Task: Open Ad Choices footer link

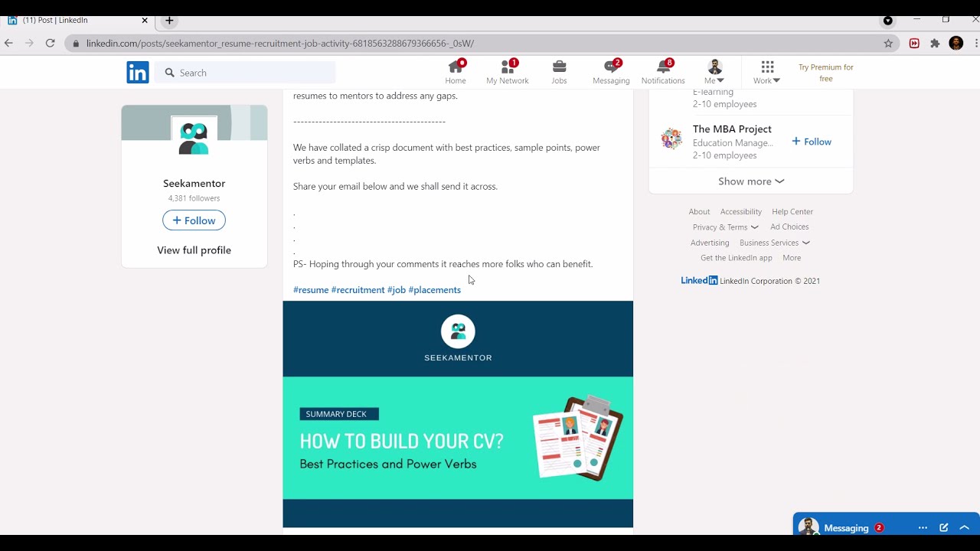Action: click(789, 227)
